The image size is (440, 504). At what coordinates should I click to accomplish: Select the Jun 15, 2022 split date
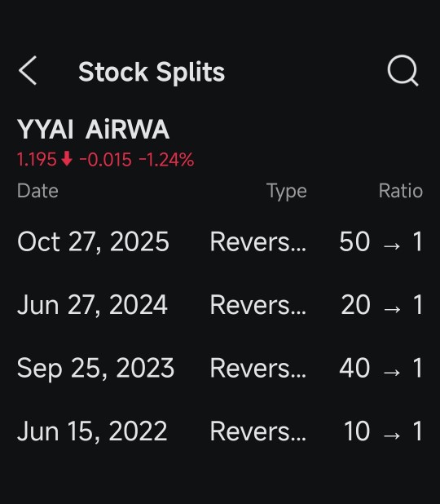(92, 431)
